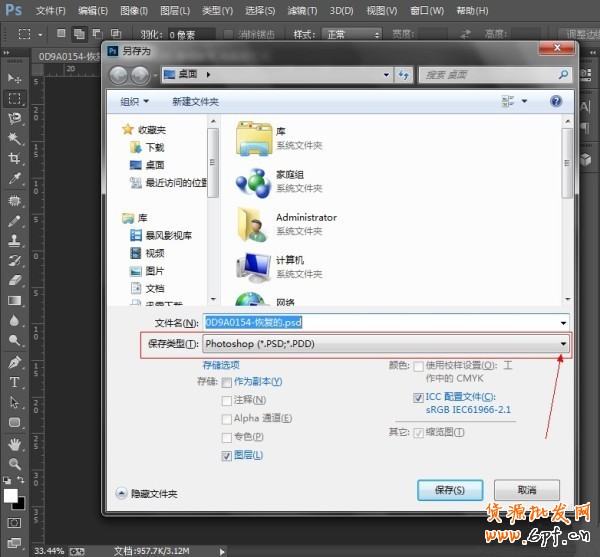Click the foreground color swatch
The image size is (600, 557).
click(11, 496)
